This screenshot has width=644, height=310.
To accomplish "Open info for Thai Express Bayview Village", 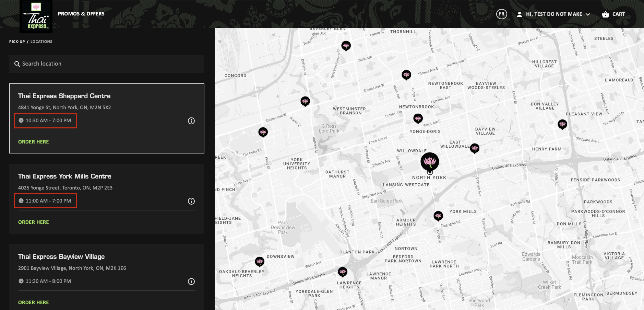I will (x=191, y=281).
